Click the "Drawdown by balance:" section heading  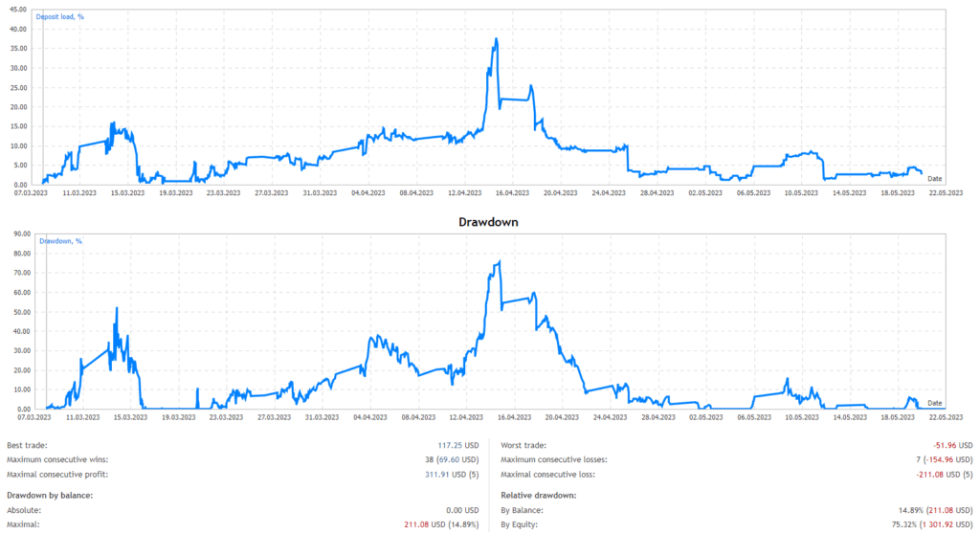tap(55, 494)
